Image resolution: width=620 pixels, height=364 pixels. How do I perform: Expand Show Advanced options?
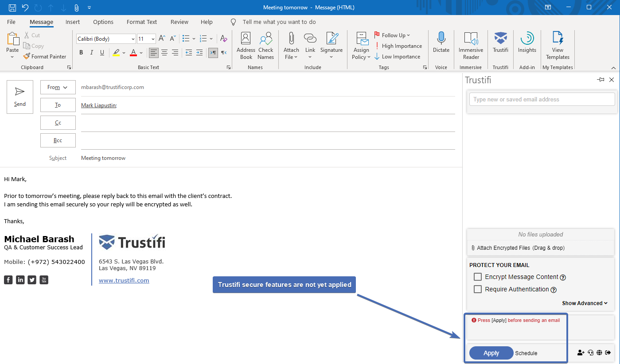point(585,303)
